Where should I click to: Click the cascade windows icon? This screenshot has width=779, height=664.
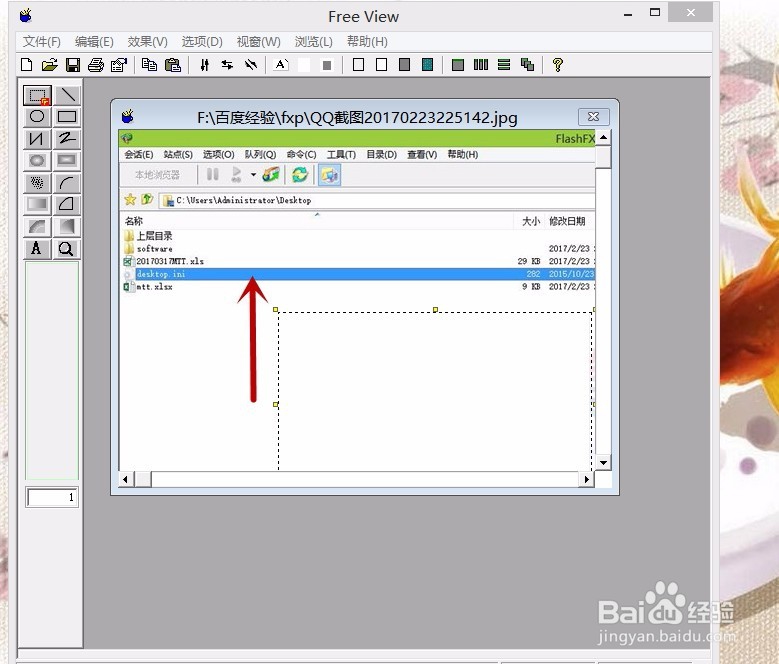(x=527, y=65)
